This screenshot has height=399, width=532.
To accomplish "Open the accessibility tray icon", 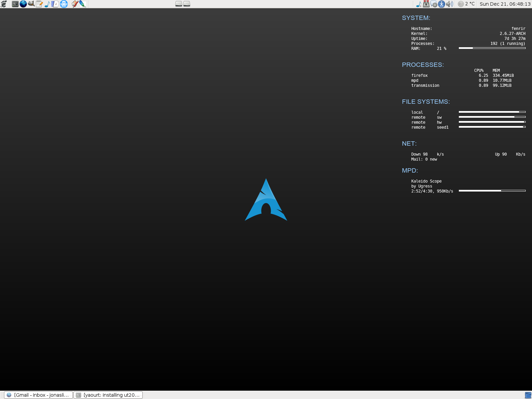I will [442, 4].
